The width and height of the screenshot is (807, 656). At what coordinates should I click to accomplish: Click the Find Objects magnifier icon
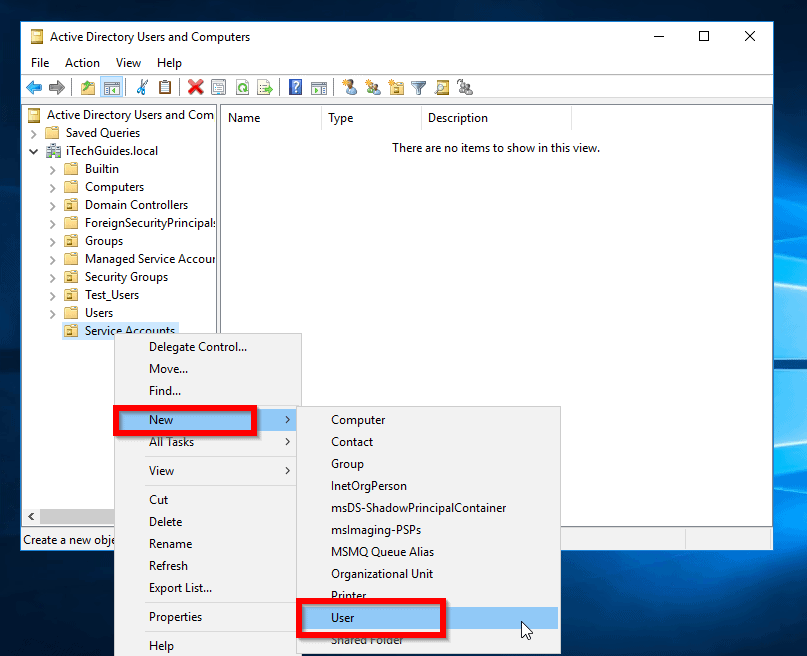(x=442, y=87)
